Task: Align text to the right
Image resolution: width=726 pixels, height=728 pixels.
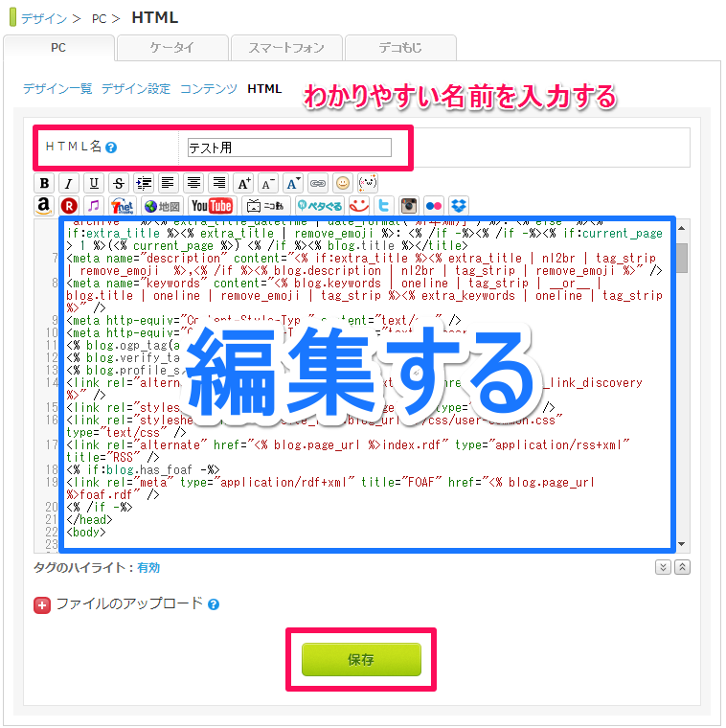Action: pyautogui.click(x=218, y=183)
